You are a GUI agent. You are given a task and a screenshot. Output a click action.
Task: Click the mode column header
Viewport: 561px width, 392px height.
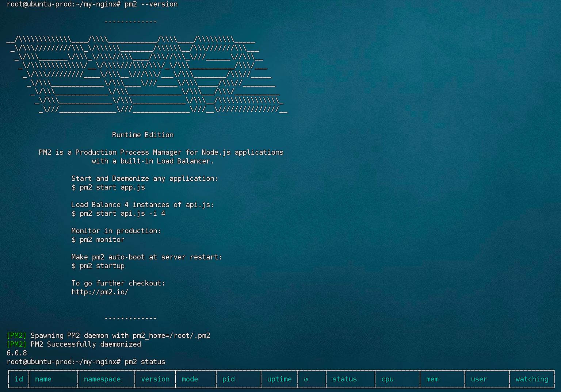[x=190, y=379]
